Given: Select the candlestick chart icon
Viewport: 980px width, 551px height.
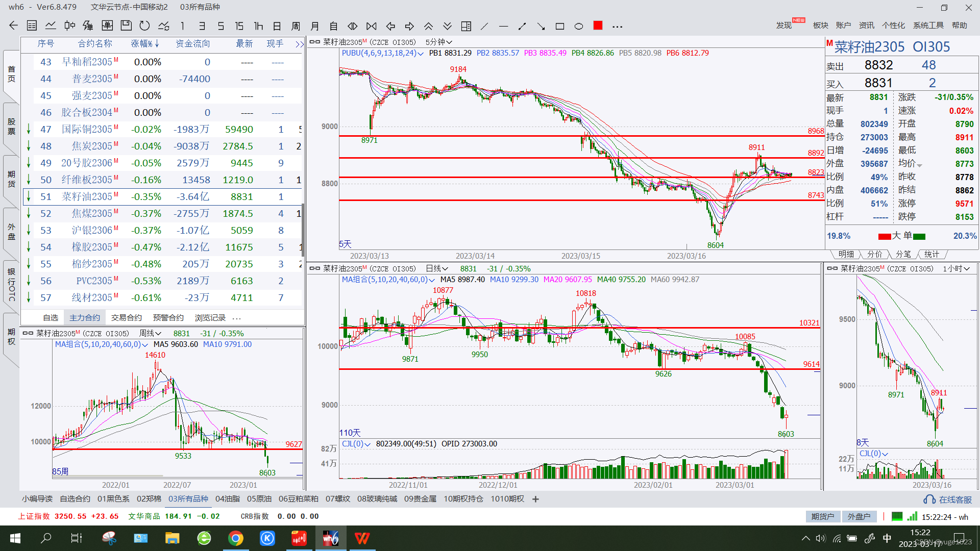Looking at the screenshot, I should [69, 26].
